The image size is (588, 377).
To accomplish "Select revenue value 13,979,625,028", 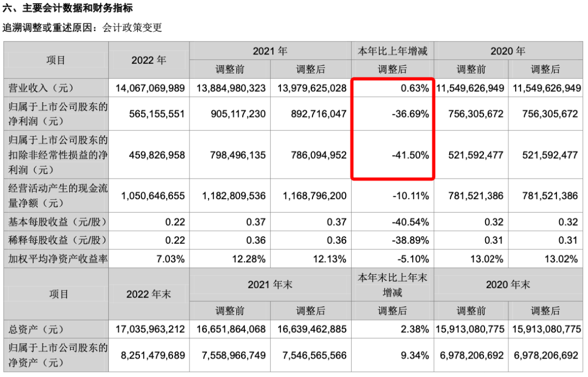I will tap(312, 88).
